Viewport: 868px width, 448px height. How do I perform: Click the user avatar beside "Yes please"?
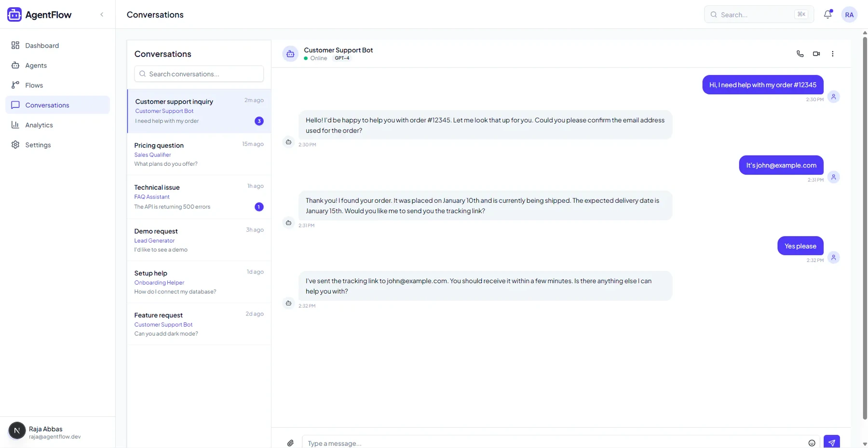click(x=833, y=258)
